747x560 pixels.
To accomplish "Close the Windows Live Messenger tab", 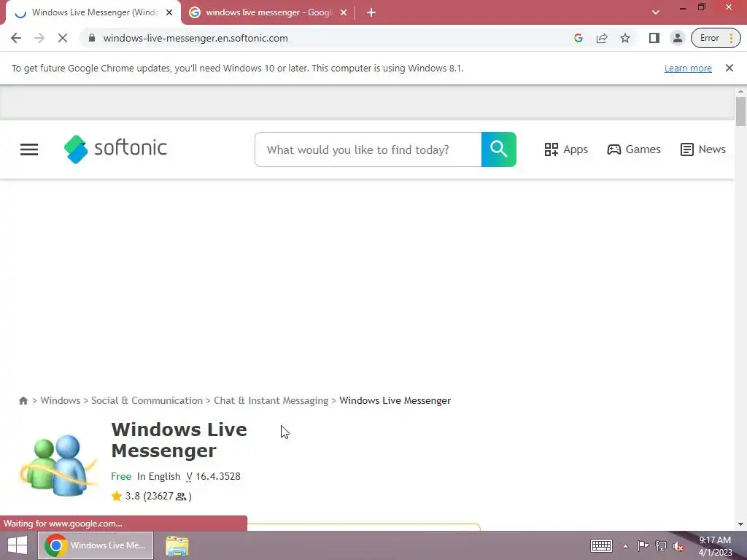I will (x=169, y=12).
